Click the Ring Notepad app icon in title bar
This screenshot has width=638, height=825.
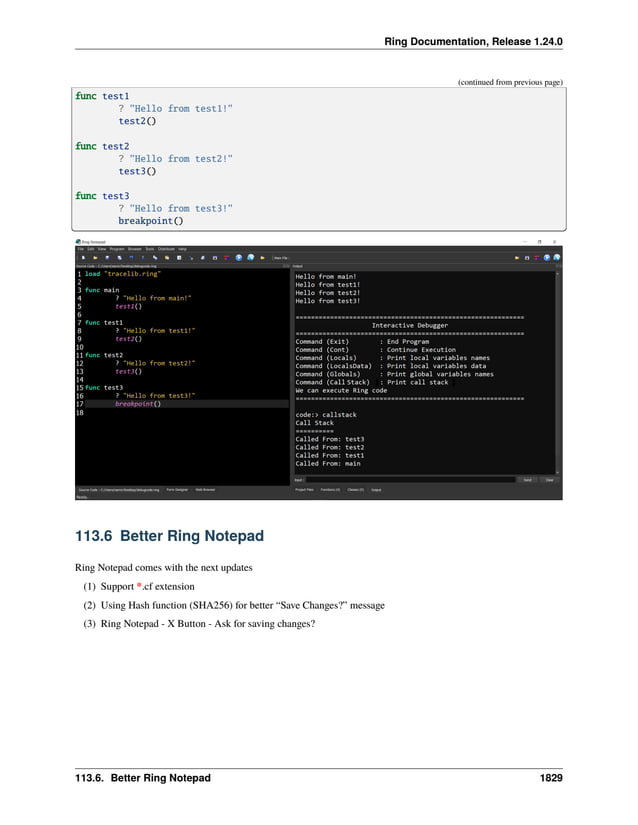click(x=78, y=242)
